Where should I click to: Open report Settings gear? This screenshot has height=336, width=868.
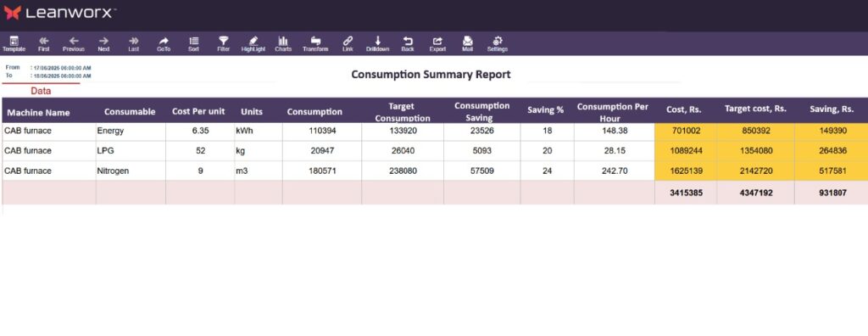click(x=497, y=44)
